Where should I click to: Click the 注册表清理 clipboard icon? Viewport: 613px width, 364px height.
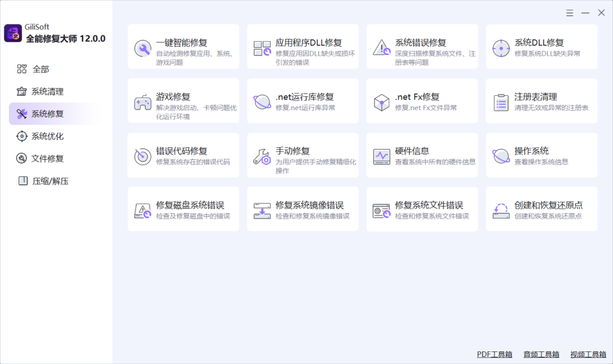tap(501, 102)
